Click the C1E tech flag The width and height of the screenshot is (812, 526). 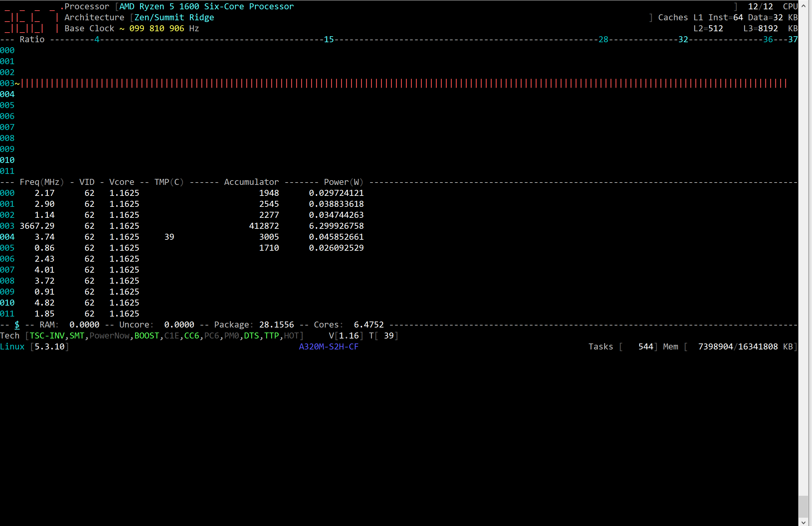pos(172,336)
